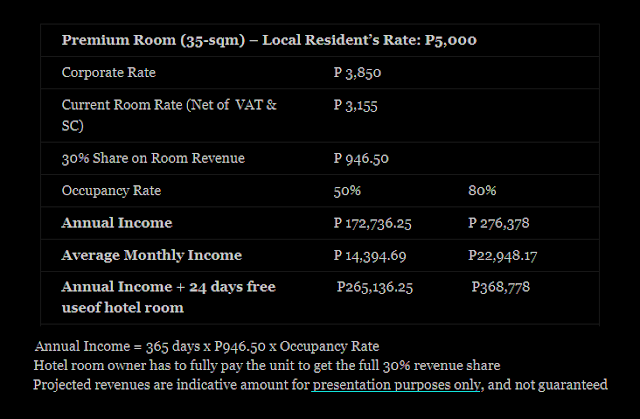
Task: Click the Current Room Rate label
Action: (x=169, y=115)
